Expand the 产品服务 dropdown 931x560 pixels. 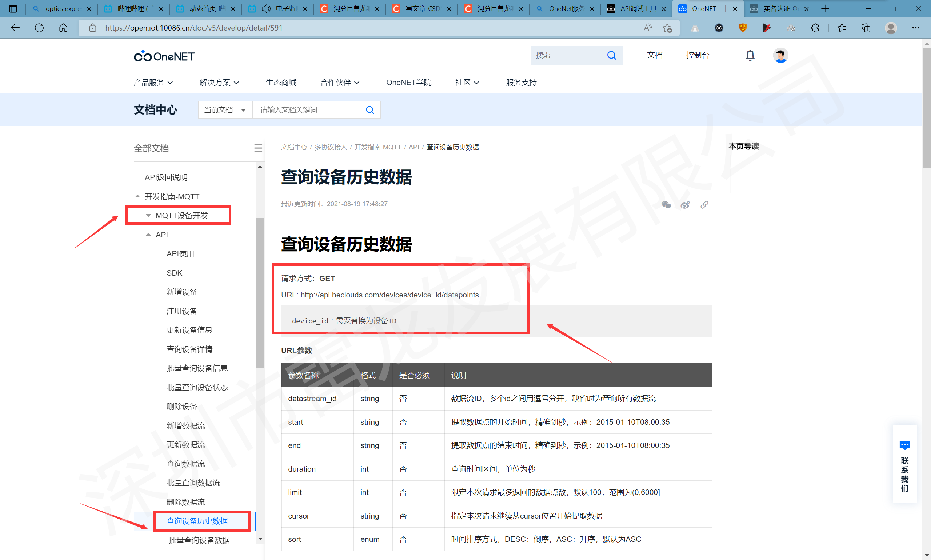tap(153, 82)
